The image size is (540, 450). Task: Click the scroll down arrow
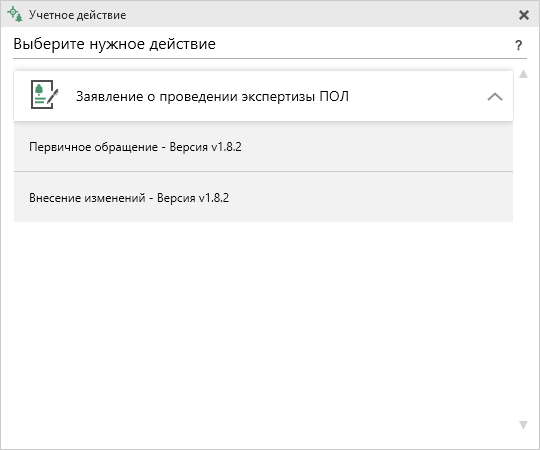tap(523, 425)
